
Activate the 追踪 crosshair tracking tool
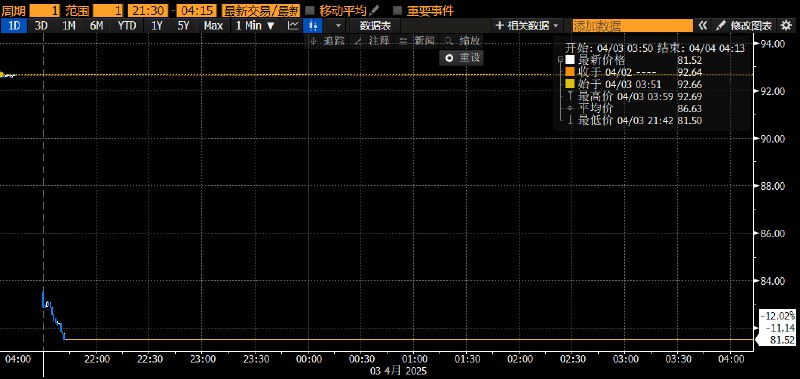327,41
